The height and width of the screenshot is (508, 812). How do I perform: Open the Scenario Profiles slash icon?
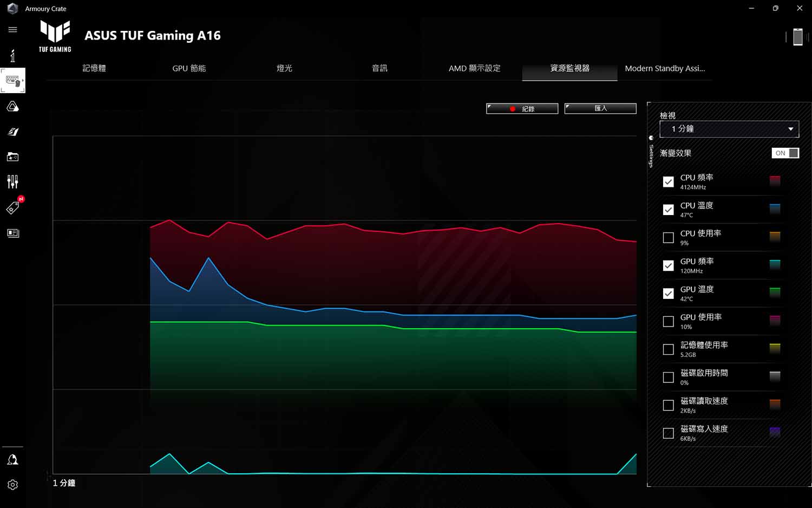(12, 132)
